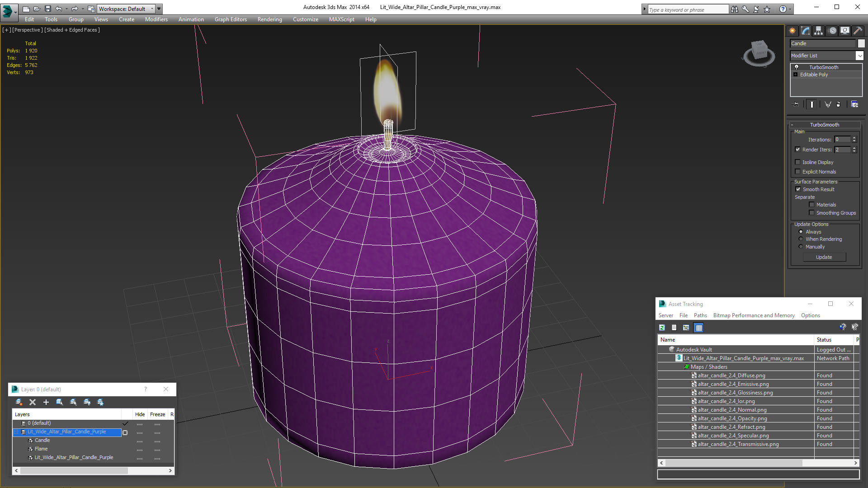
Task: Click Delete layer X icon in Layer dialog
Action: [33, 402]
